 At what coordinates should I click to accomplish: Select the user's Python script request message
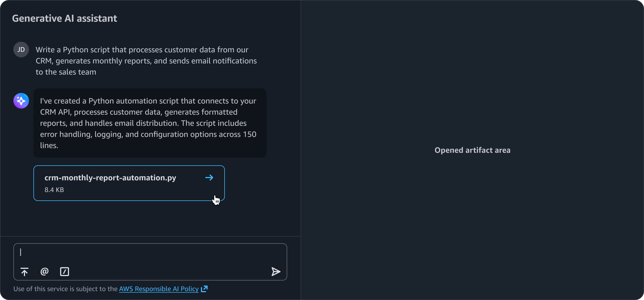point(146,61)
